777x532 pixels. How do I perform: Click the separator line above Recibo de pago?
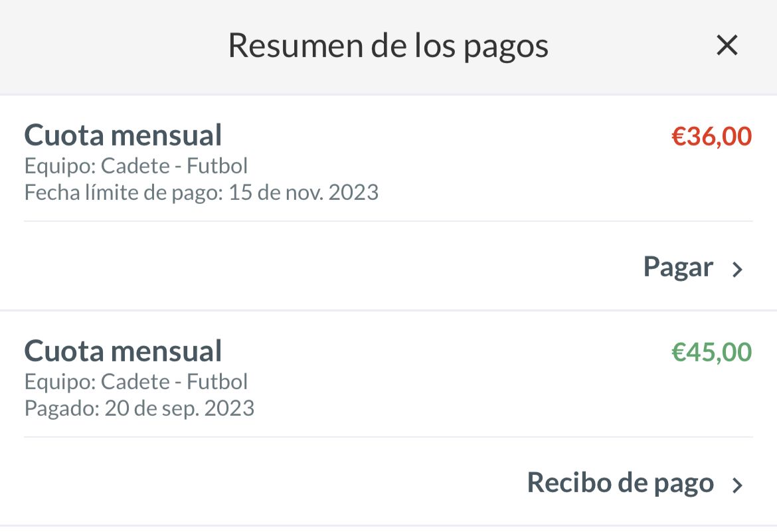388,437
